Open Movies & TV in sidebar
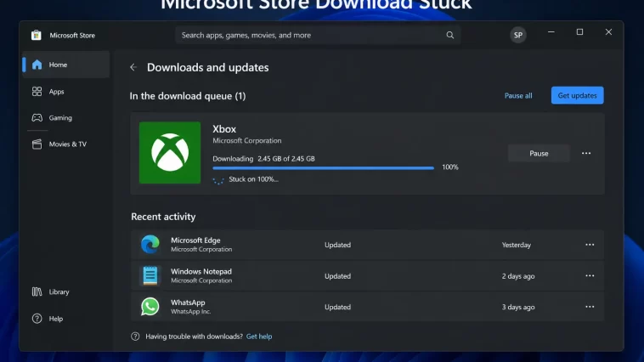This screenshot has width=644, height=362. (59, 144)
